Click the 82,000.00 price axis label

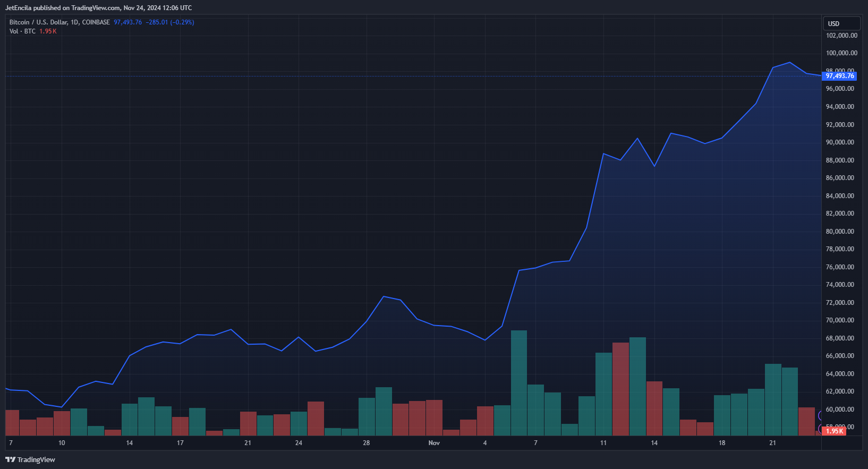(840, 214)
